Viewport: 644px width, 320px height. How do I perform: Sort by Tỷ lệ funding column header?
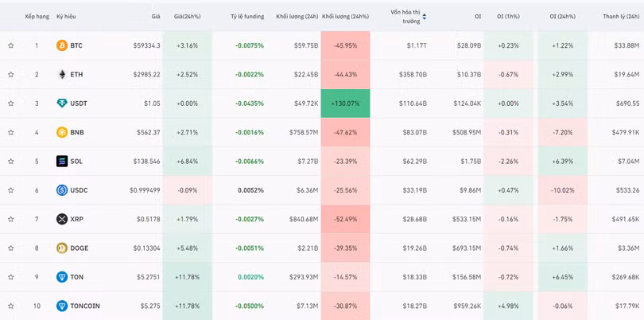point(246,16)
